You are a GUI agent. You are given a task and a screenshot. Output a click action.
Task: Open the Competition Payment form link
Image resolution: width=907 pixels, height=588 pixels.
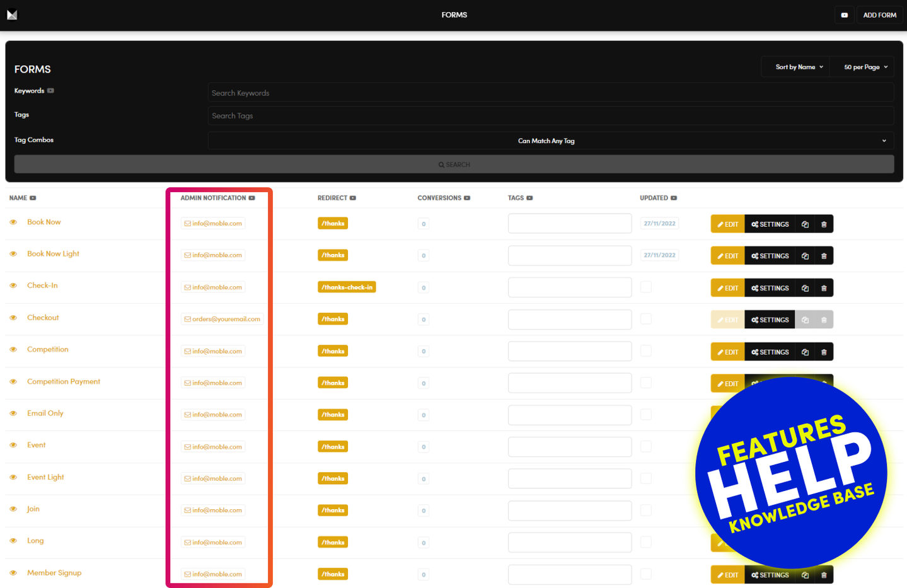[x=64, y=381]
